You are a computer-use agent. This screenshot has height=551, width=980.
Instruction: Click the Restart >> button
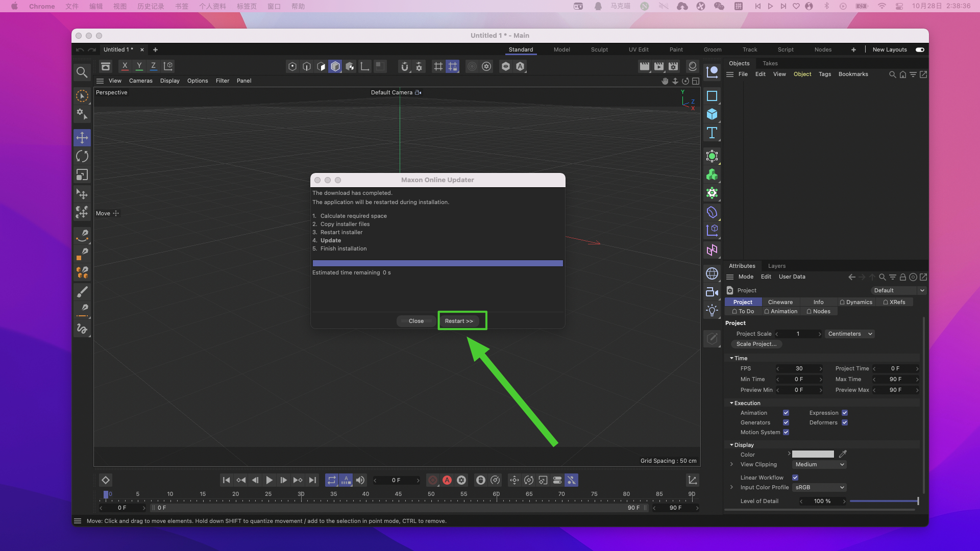coord(459,321)
